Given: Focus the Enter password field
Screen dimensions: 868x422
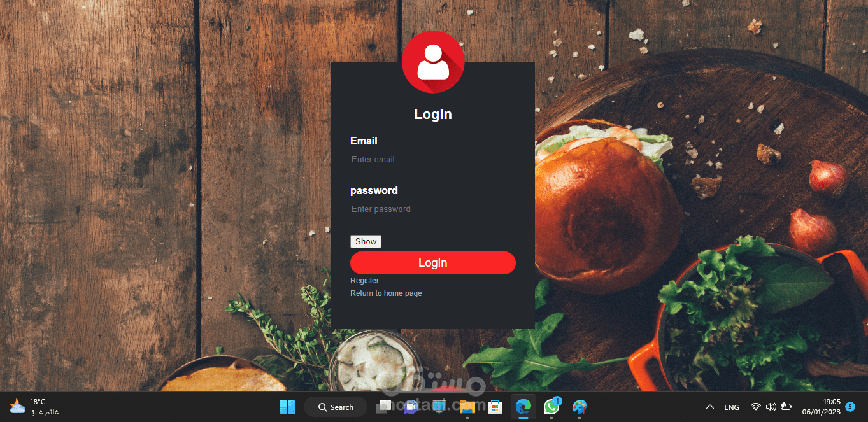Looking at the screenshot, I should coord(433,209).
